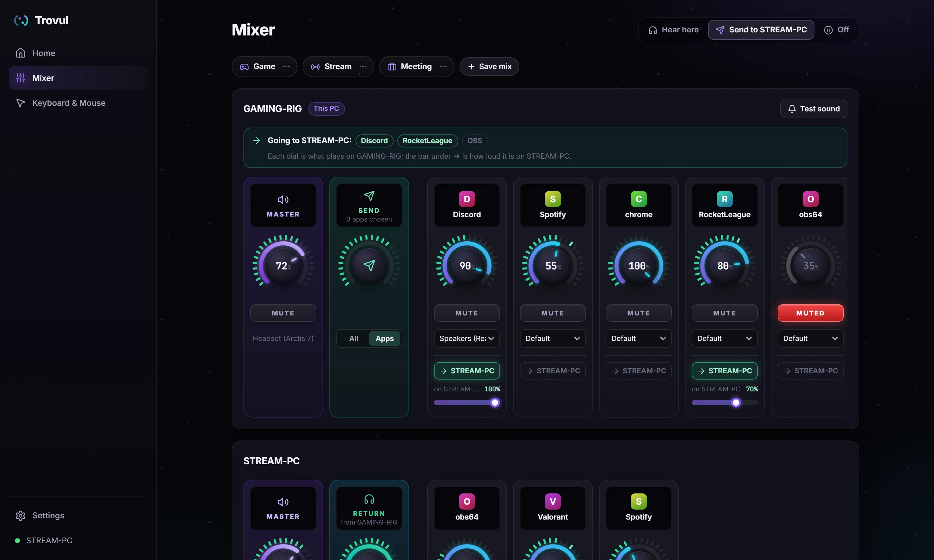This screenshot has height=560, width=934.
Task: Click the green STREAM-PC status dot
Action: pos(17,540)
